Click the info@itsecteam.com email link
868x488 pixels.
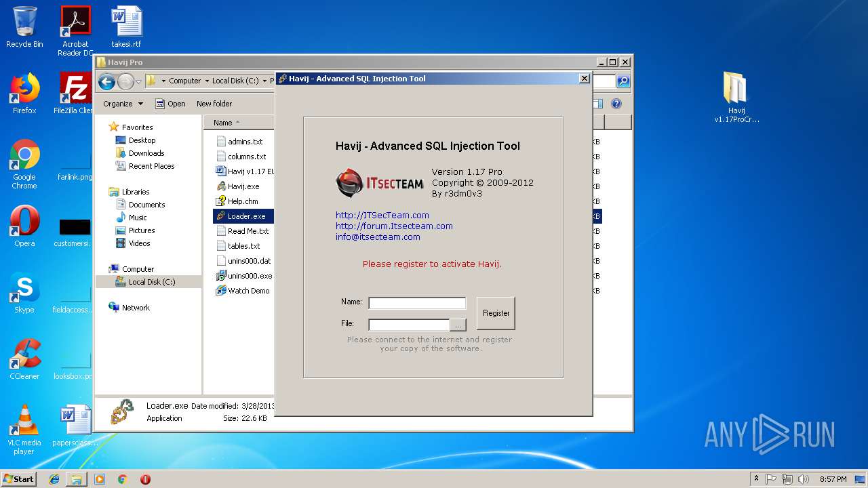[x=378, y=237]
